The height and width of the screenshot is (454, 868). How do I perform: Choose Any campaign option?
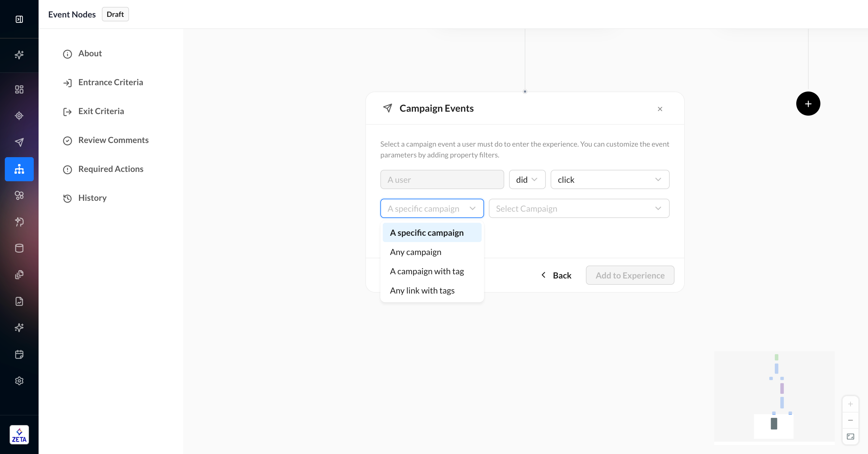432,252
